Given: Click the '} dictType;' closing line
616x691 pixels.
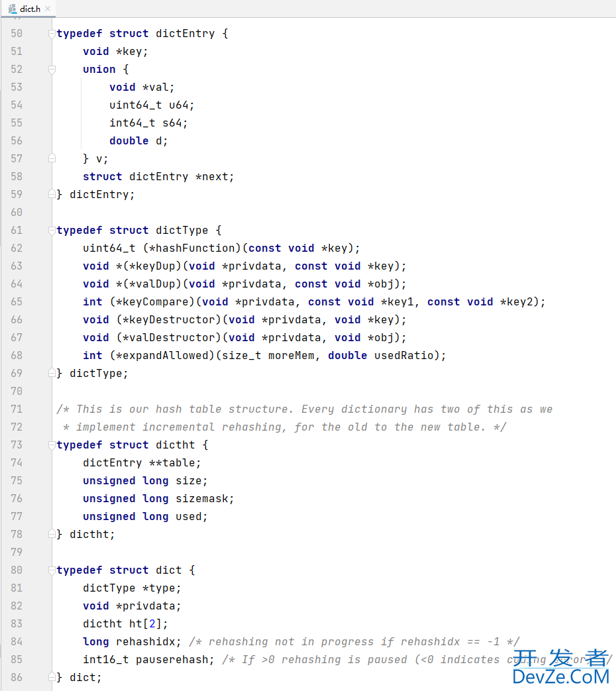Looking at the screenshot, I should click(x=93, y=373).
